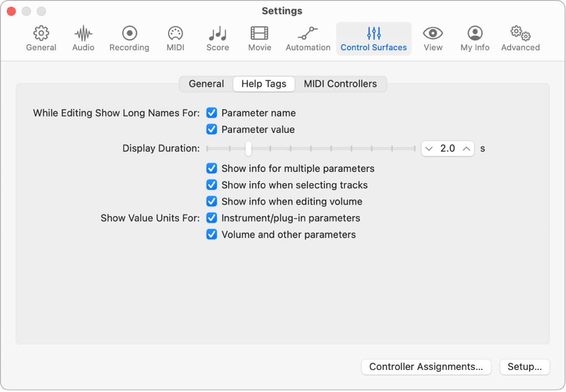This screenshot has height=392, width=566.
Task: Click the Display Duration slider handle
Action: [x=249, y=149]
